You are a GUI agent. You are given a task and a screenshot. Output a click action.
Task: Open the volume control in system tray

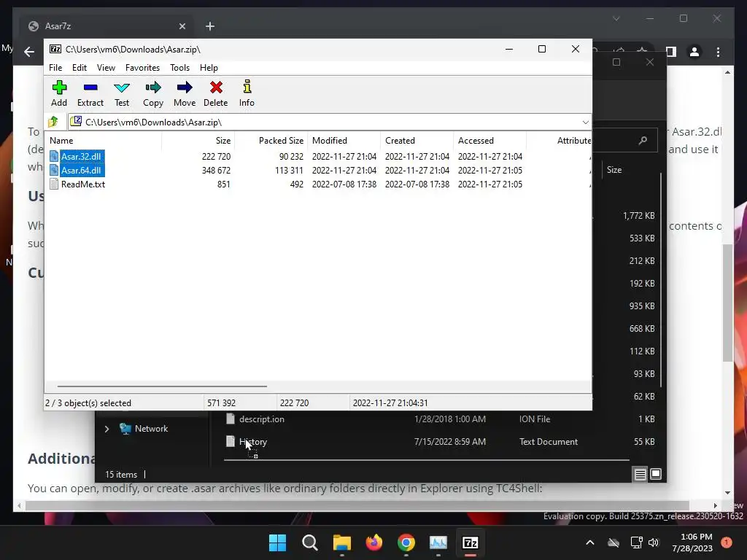[x=654, y=542]
